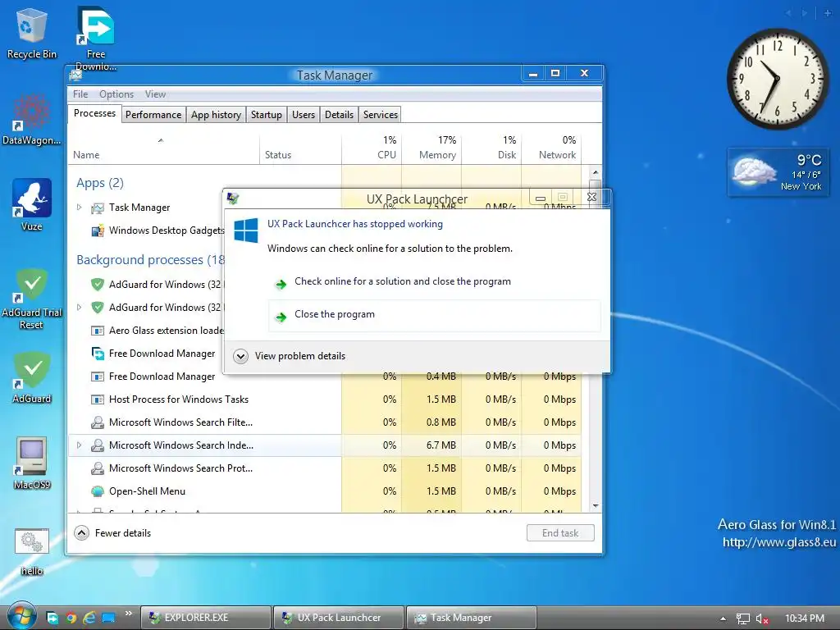Click the New York weather gadget
This screenshot has height=630, width=840.
pos(778,172)
